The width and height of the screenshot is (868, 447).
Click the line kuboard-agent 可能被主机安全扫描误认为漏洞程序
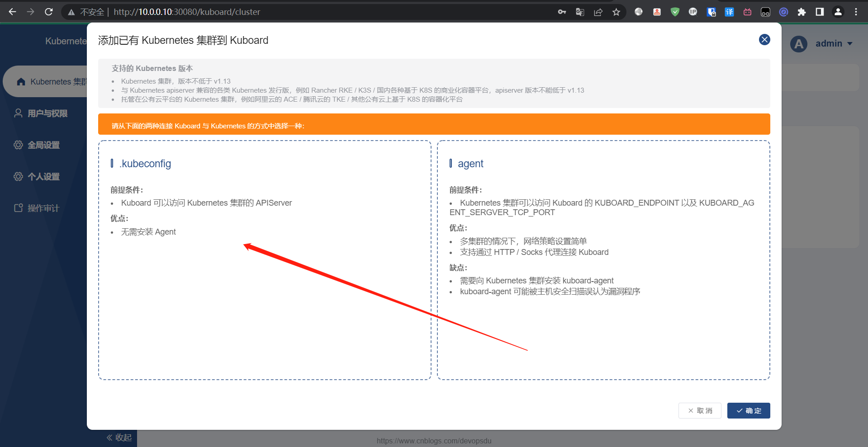pyautogui.click(x=550, y=292)
